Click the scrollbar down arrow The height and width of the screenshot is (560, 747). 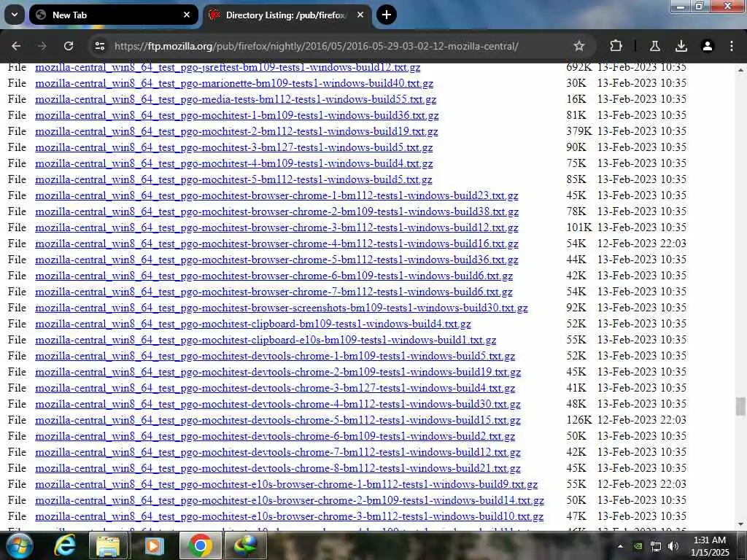(x=740, y=524)
